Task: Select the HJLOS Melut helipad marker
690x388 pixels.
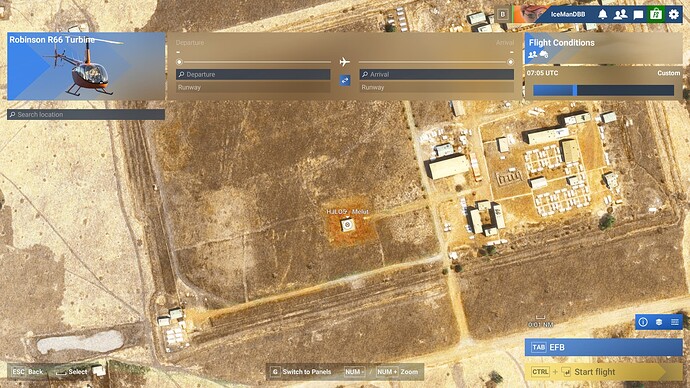Action: click(x=348, y=225)
